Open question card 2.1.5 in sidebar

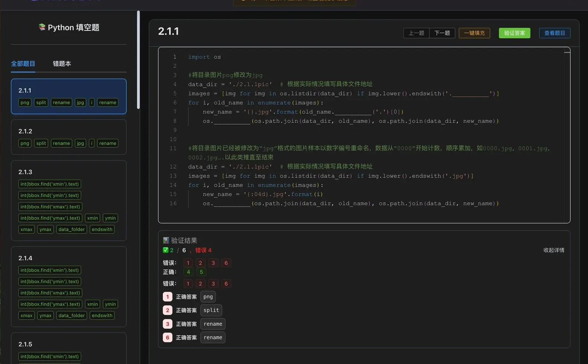coord(69,348)
